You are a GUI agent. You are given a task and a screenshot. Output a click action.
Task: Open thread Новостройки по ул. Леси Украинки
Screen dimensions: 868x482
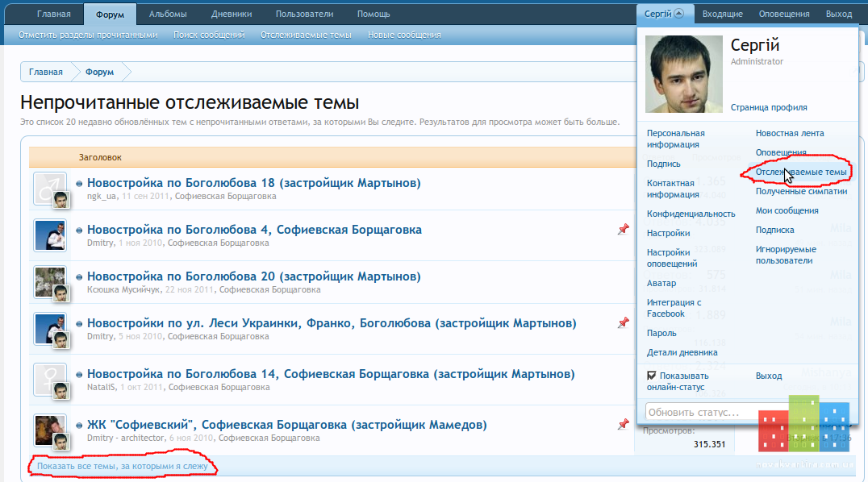(x=332, y=322)
